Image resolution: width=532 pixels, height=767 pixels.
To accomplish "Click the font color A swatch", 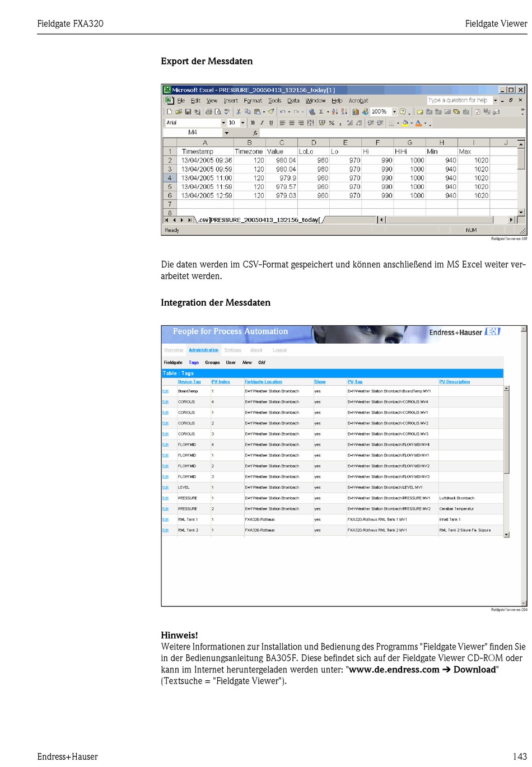I will tap(418, 123).
